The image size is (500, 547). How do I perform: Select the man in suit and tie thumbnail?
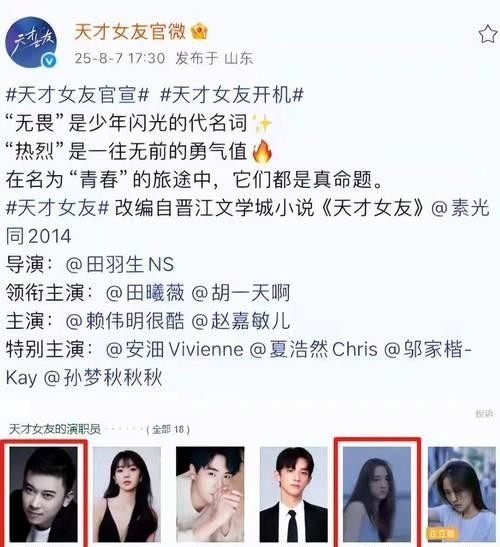pyautogui.click(x=294, y=495)
